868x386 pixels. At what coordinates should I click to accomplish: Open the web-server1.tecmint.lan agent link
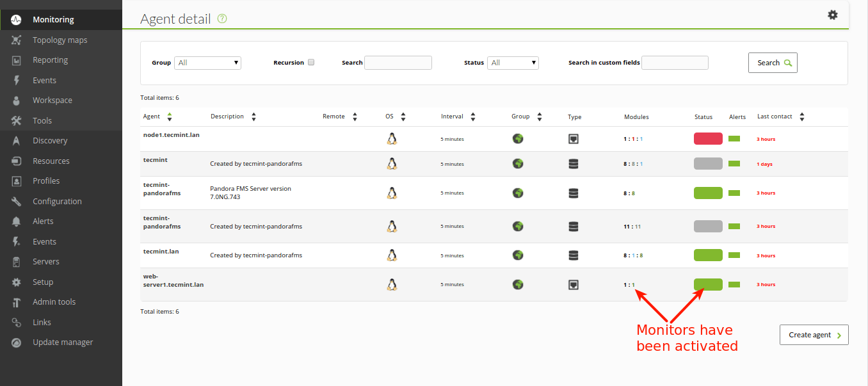point(173,280)
